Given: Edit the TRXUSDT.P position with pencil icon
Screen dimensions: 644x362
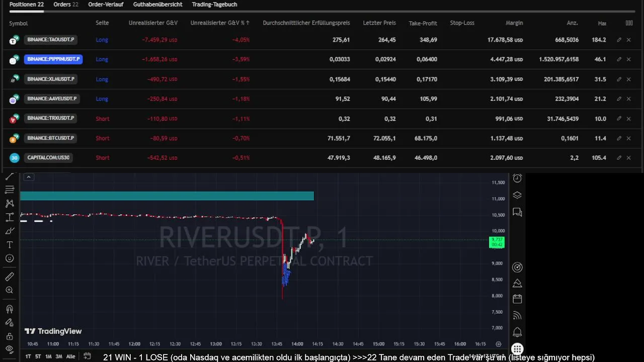Looking at the screenshot, I should (619, 119).
